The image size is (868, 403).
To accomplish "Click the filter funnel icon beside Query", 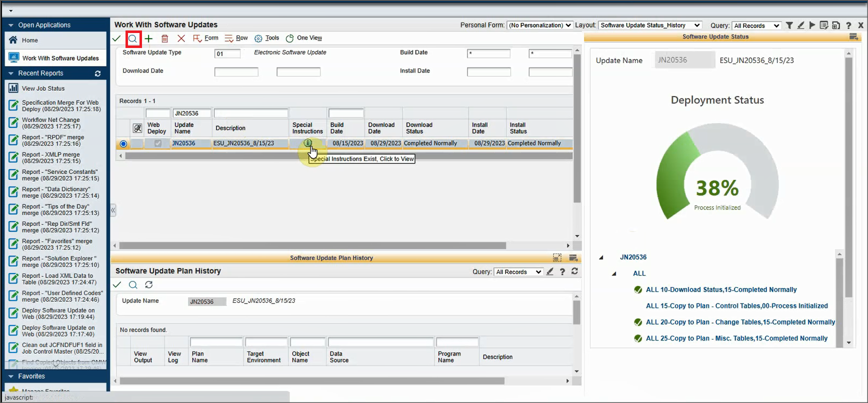I will [789, 25].
